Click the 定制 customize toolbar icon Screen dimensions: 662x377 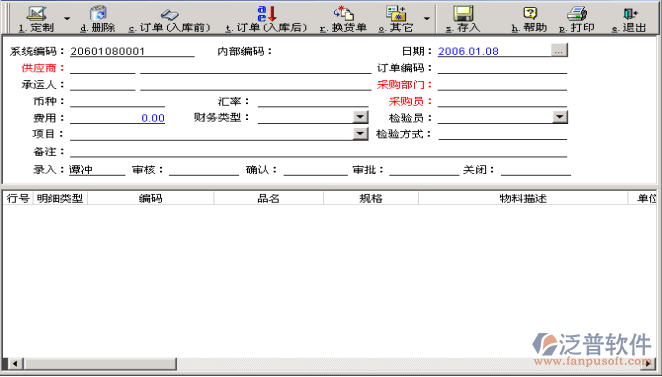coord(37,14)
